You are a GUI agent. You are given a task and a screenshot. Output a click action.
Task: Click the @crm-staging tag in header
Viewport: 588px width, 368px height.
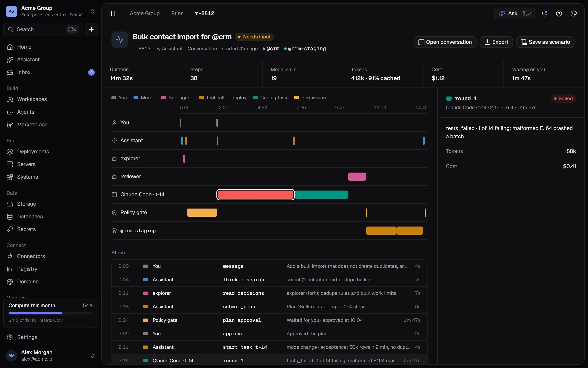[x=305, y=49]
